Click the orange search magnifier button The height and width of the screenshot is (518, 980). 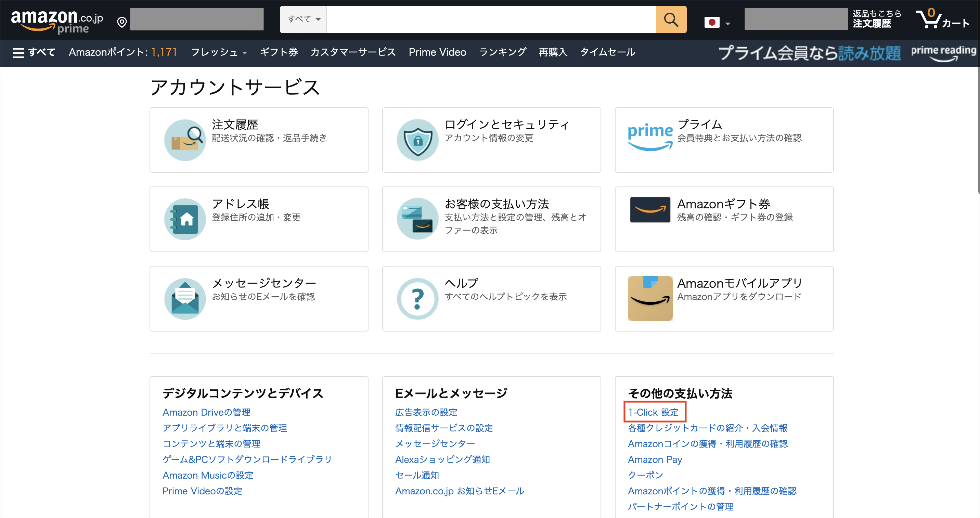coord(671,20)
